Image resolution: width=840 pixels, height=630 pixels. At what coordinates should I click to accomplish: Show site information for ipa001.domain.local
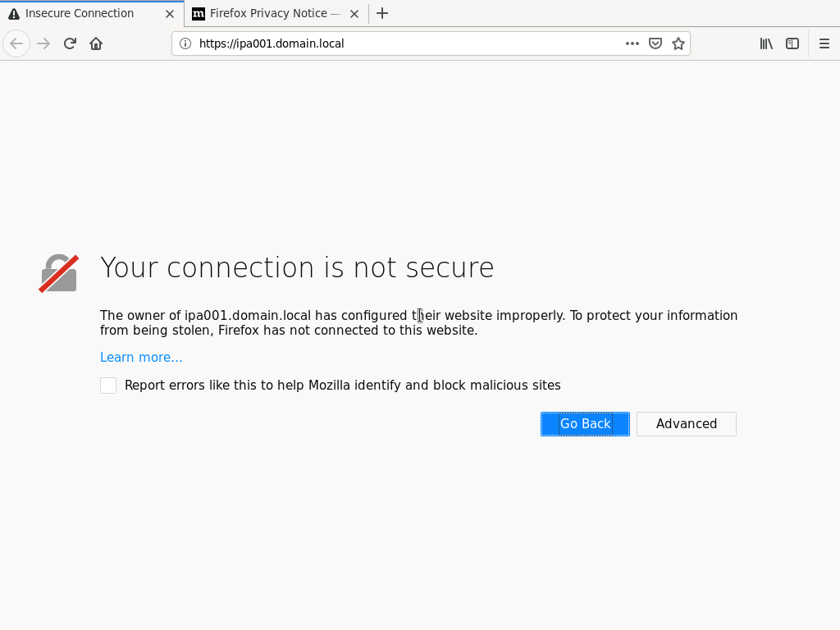pyautogui.click(x=185, y=44)
